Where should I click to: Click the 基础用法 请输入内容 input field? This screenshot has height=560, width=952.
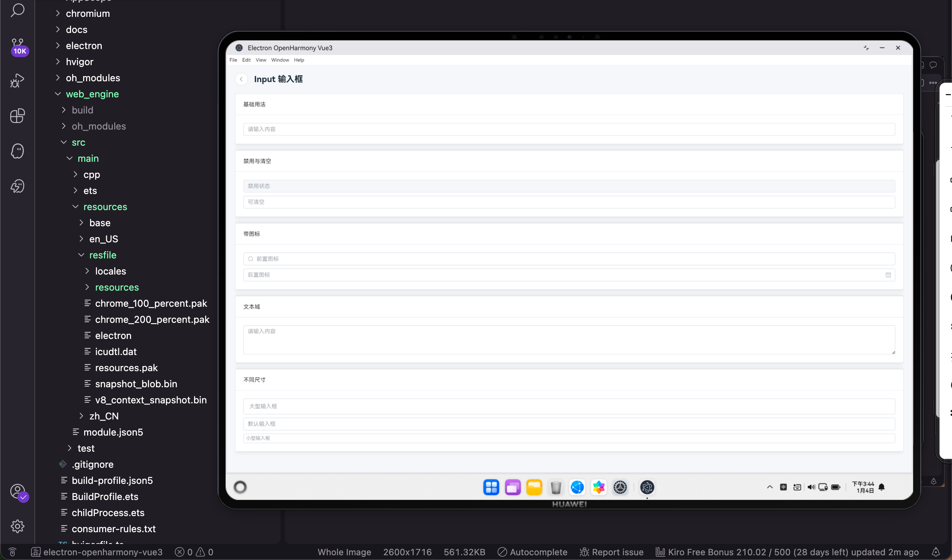569,129
